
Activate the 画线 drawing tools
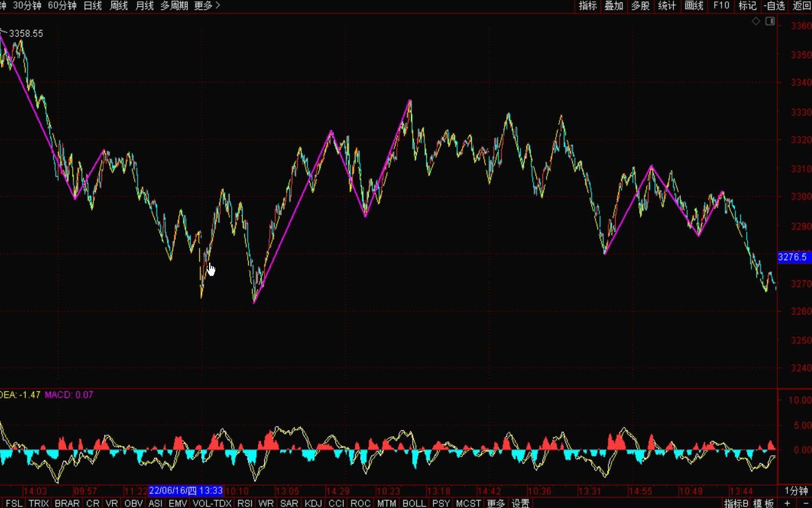click(x=694, y=6)
